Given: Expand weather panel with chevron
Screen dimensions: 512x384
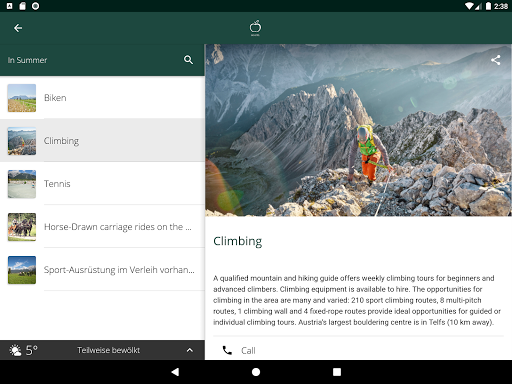Looking at the screenshot, I should click(x=190, y=350).
